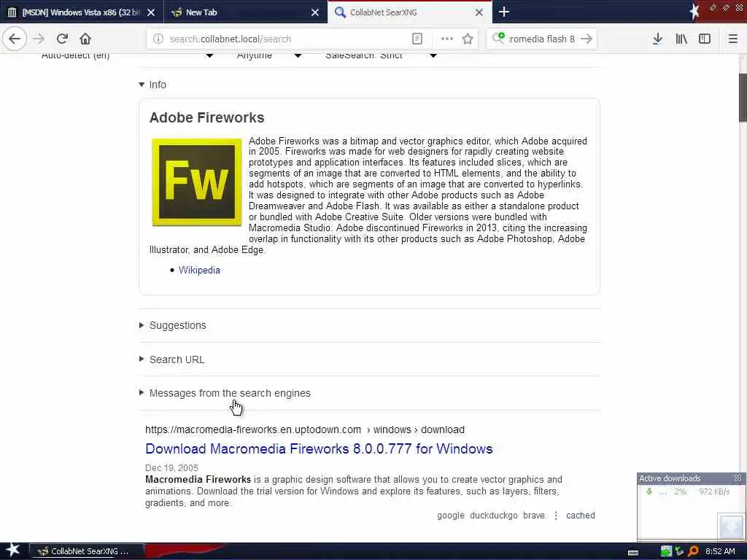Open the hamburger application menu
This screenshot has width=747, height=560.
click(733, 39)
